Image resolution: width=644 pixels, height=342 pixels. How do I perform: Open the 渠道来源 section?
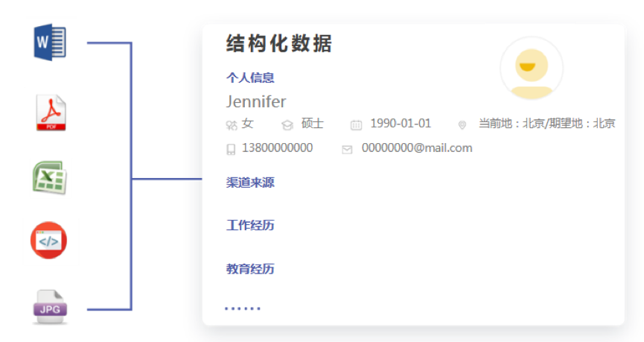pos(250,183)
